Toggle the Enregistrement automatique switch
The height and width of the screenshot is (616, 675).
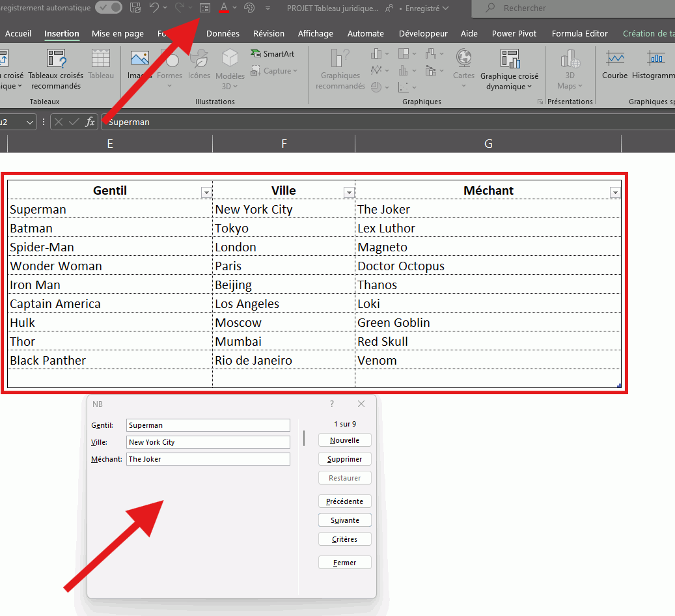(108, 8)
